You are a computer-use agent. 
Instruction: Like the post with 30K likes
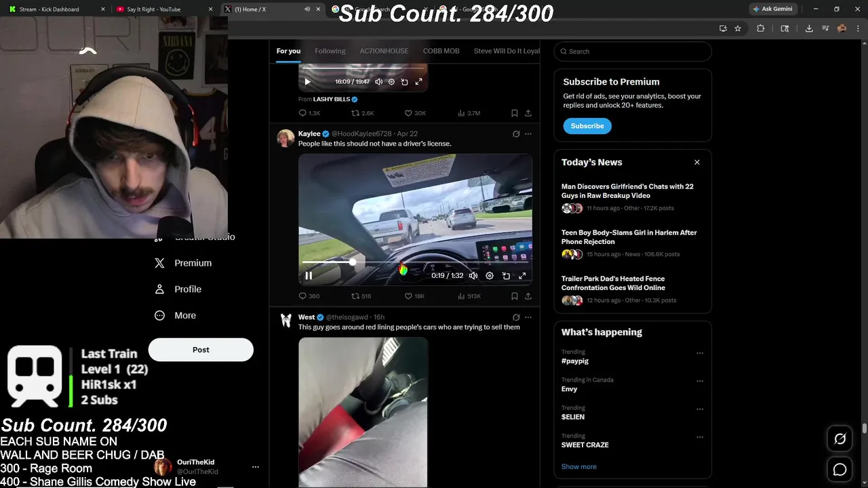pos(415,113)
